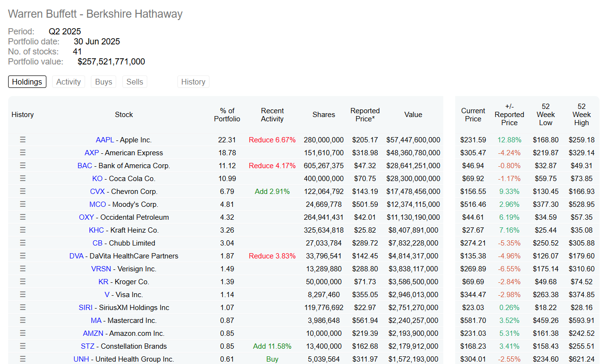
Task: Open history icon for Amazon.com row
Action: (22, 333)
